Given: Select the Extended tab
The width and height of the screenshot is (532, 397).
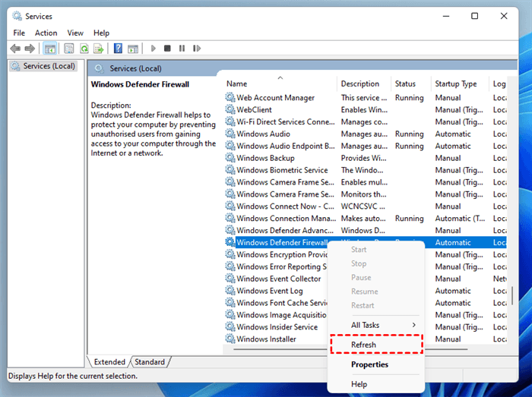Looking at the screenshot, I should pyautogui.click(x=109, y=362).
